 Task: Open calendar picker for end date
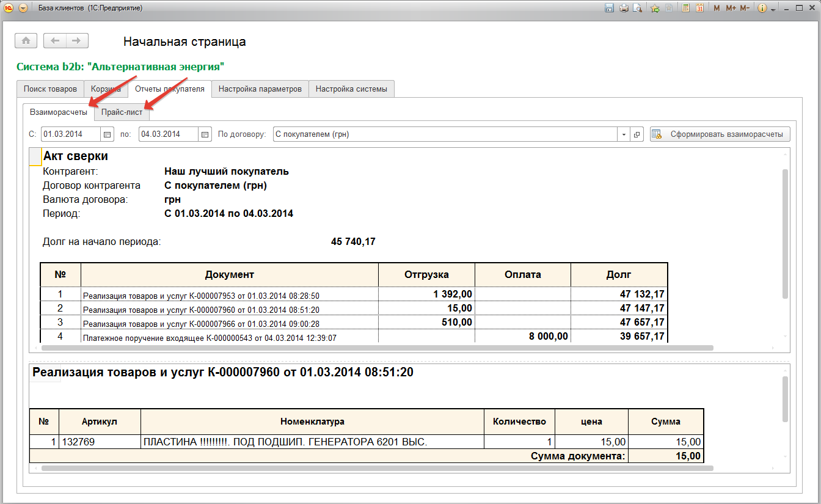[x=205, y=134]
